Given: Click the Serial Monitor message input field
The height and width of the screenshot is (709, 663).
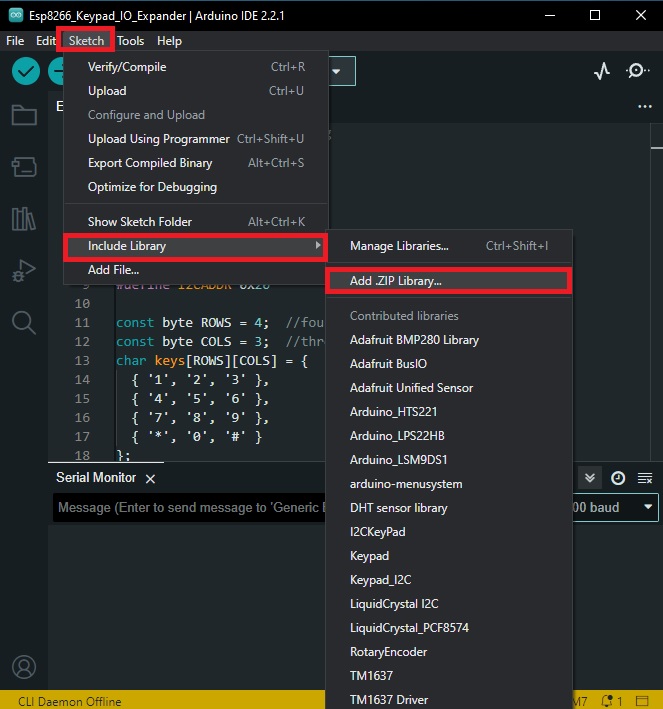Looking at the screenshot, I should tap(189, 507).
